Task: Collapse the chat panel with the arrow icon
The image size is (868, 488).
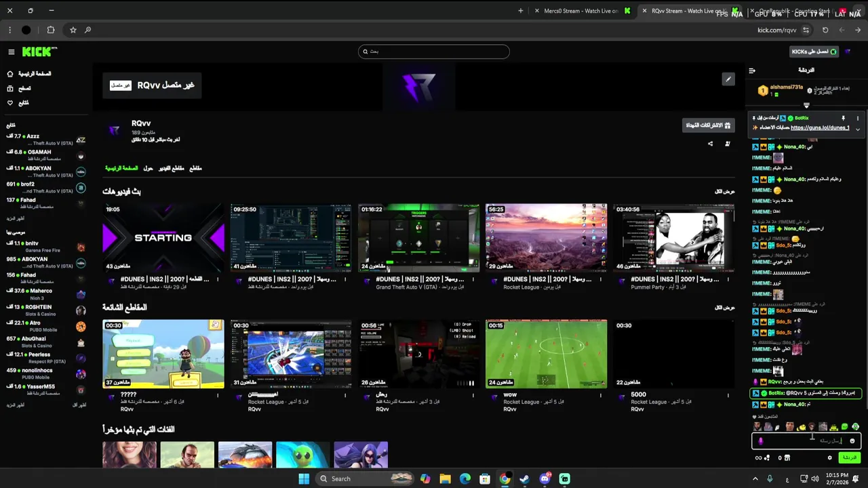Action: coord(752,70)
